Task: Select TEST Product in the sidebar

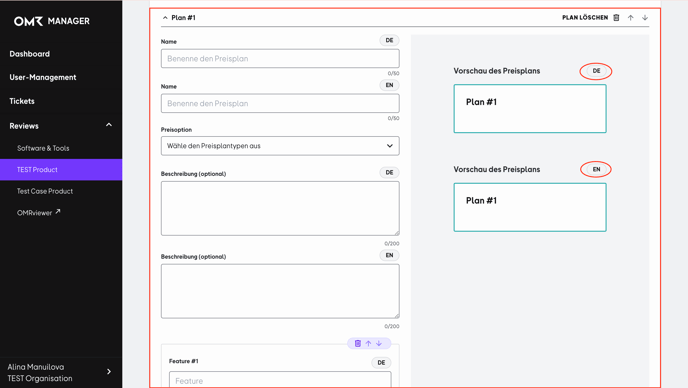Action: (61, 169)
